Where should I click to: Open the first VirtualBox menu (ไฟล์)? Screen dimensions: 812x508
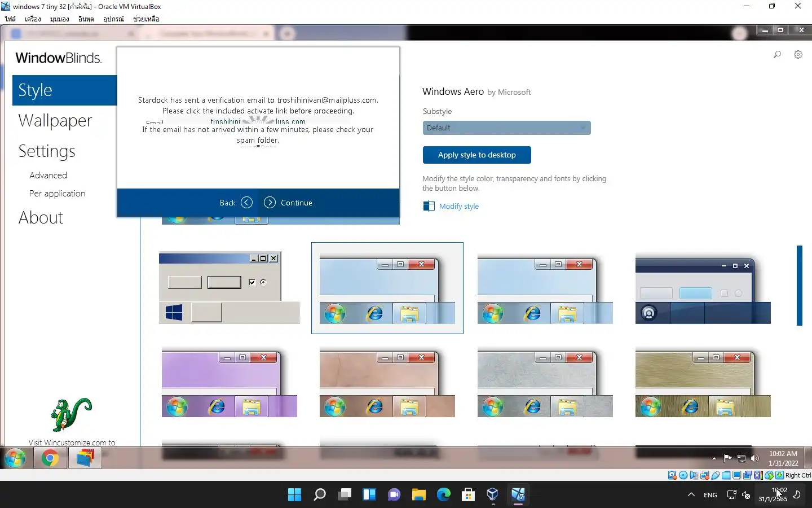click(x=10, y=19)
